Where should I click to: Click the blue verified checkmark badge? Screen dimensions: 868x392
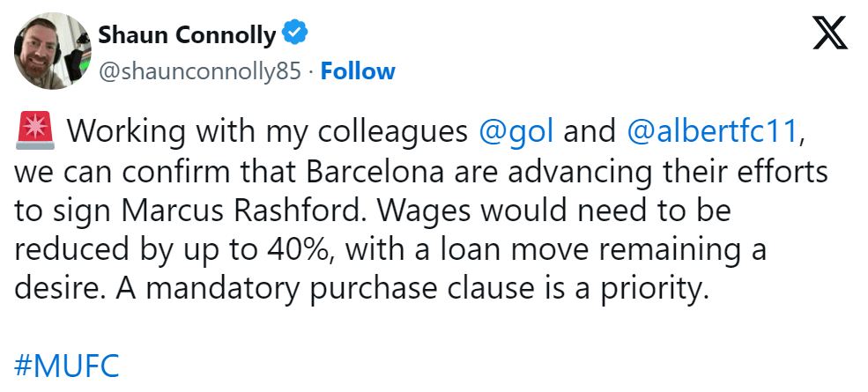point(295,32)
